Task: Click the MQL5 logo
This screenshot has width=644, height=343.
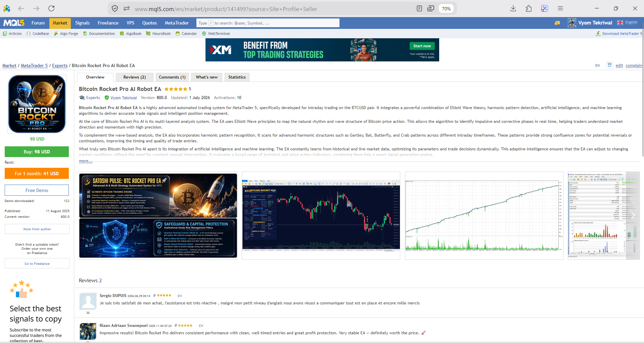Action: click(14, 23)
